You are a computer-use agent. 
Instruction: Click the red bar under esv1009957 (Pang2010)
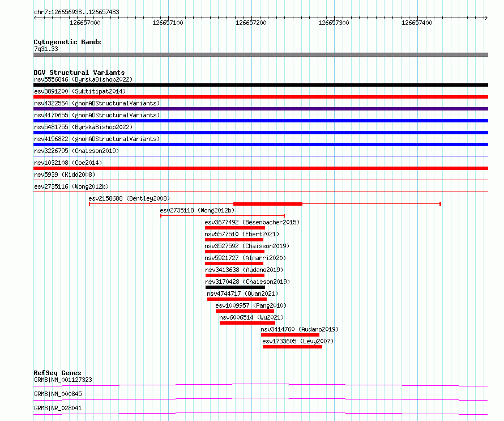coord(245,311)
